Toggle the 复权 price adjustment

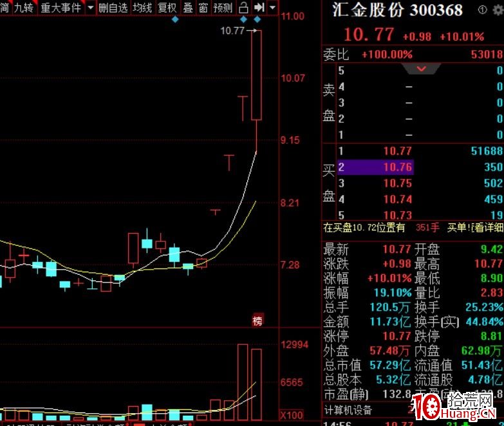pyautogui.click(x=167, y=7)
